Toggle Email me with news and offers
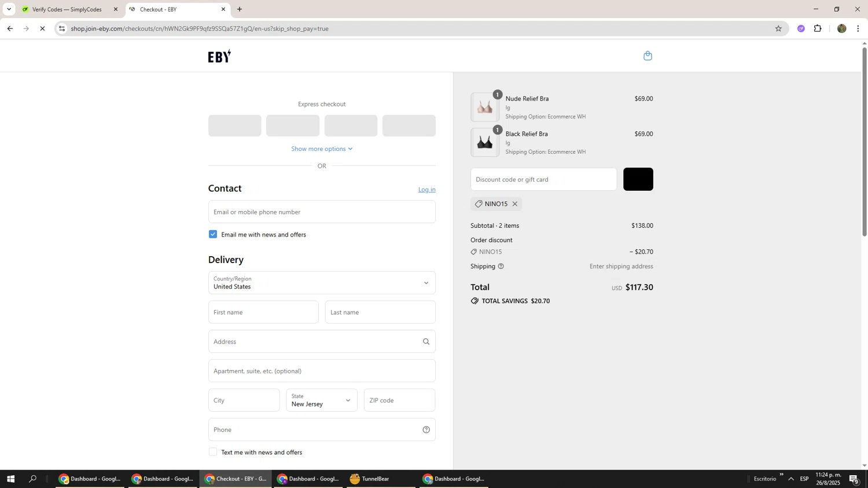 213,234
